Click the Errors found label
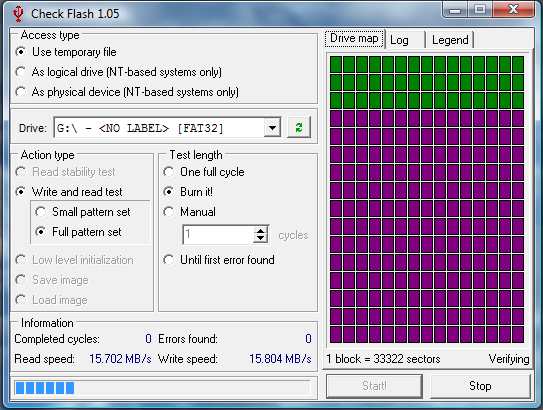 188,339
